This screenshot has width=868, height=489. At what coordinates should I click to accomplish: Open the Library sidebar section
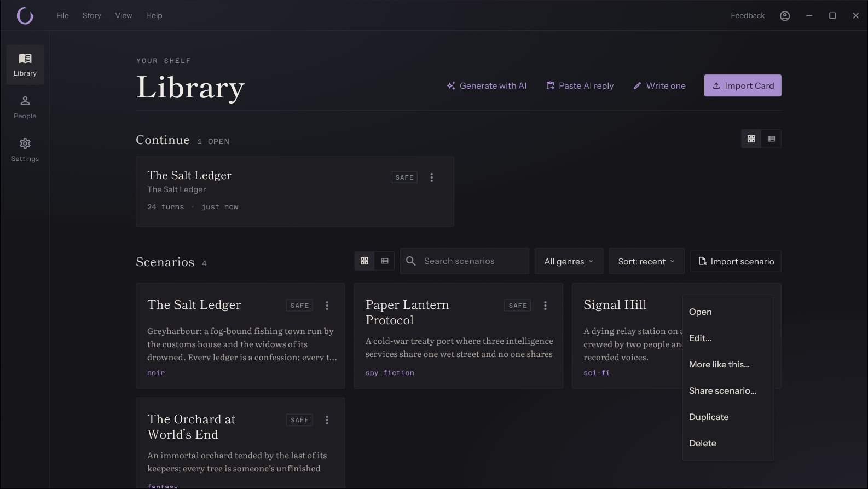coord(25,65)
